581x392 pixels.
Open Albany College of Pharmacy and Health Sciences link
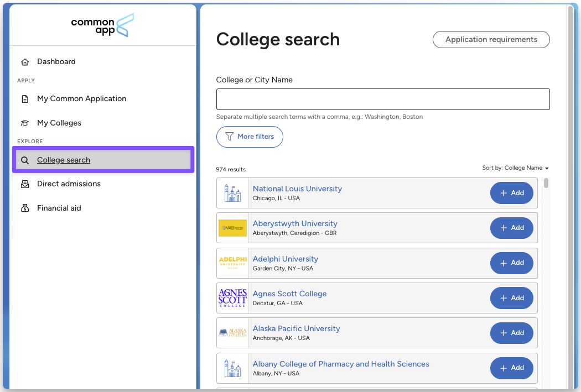click(x=341, y=364)
